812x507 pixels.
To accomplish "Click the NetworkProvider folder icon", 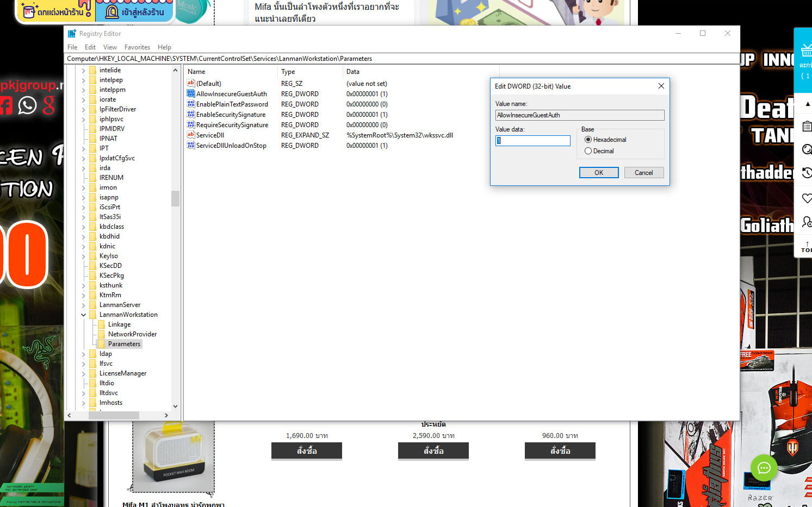I will 101,334.
